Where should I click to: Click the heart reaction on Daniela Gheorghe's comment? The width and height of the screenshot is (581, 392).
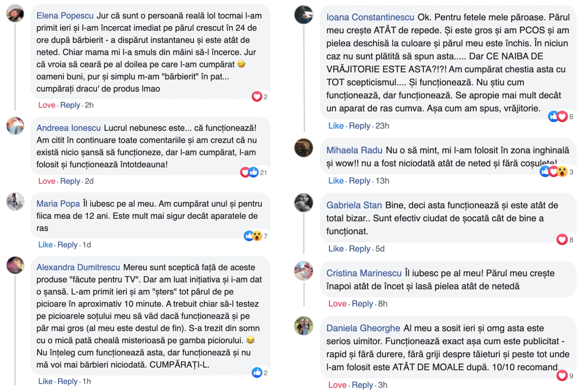(x=562, y=375)
